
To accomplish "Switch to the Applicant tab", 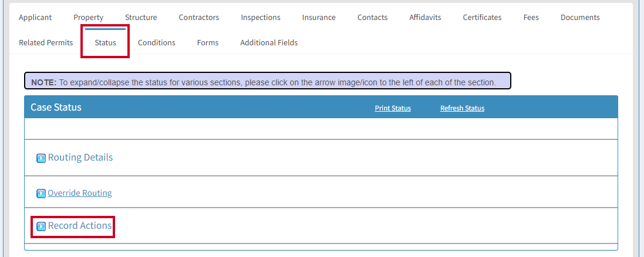I will tap(35, 17).
